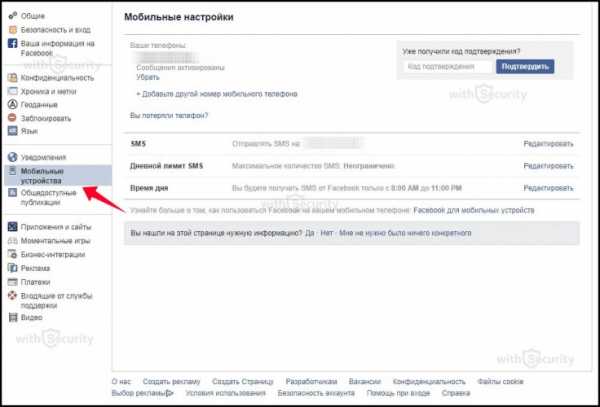Open the Файлы cookie footer link
Screen dimensions: 600x407
pos(500,381)
